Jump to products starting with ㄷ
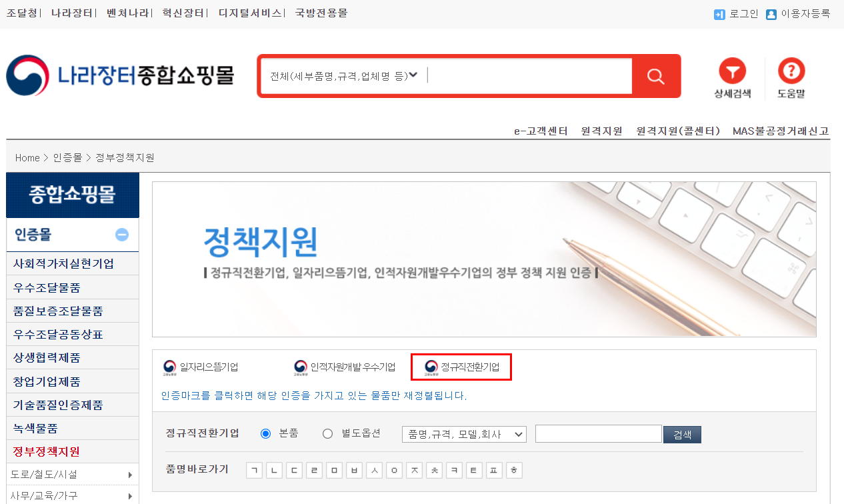This screenshot has width=844, height=504. point(294,471)
